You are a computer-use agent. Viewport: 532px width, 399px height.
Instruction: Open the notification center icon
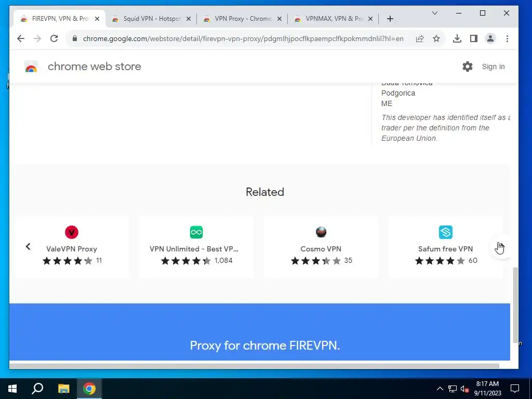click(x=515, y=389)
